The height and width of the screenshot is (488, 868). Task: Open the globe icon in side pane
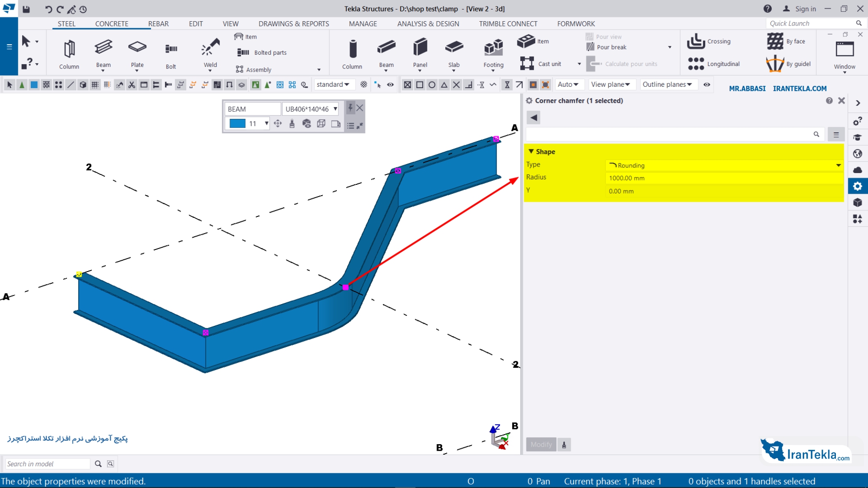(x=857, y=154)
